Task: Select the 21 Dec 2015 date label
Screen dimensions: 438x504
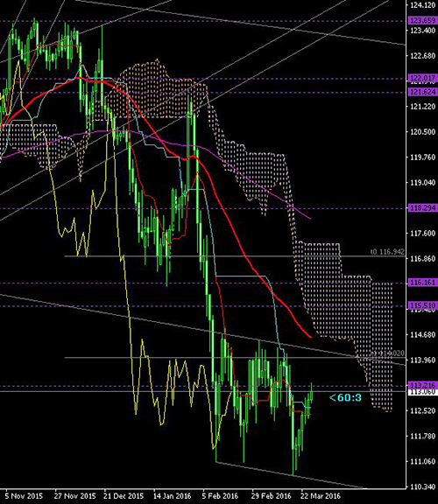Action: click(124, 496)
